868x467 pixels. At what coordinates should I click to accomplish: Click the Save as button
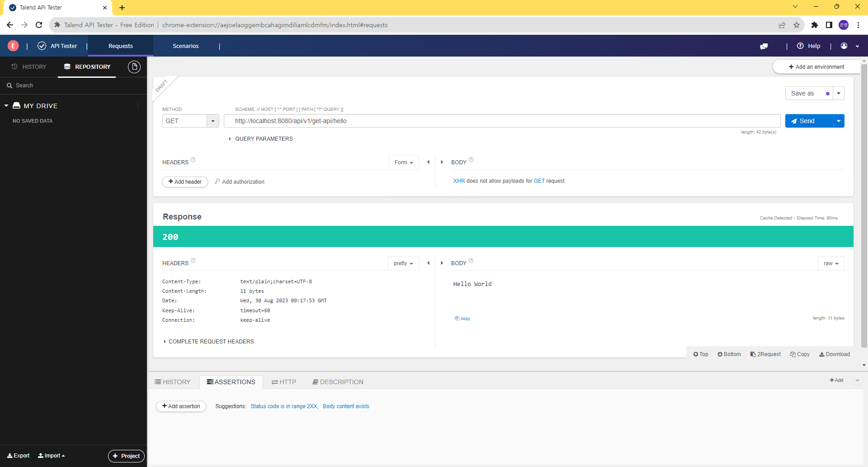[x=809, y=93]
